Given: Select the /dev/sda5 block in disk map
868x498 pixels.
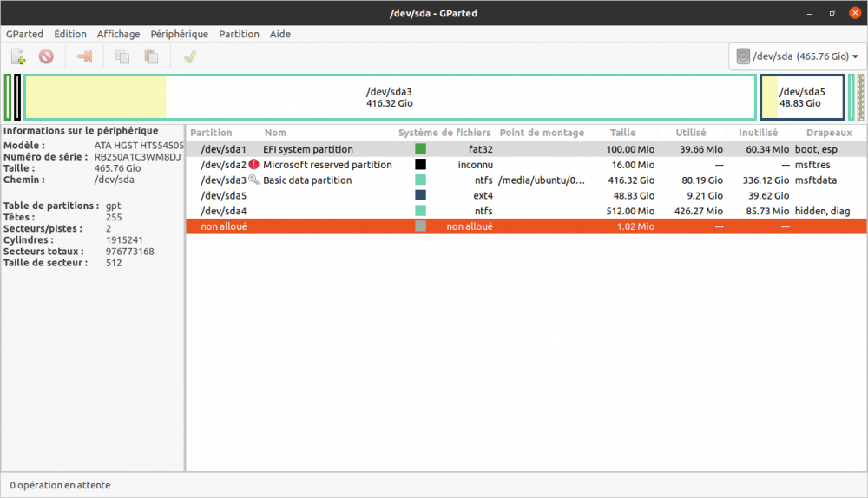Looking at the screenshot, I should pos(801,97).
